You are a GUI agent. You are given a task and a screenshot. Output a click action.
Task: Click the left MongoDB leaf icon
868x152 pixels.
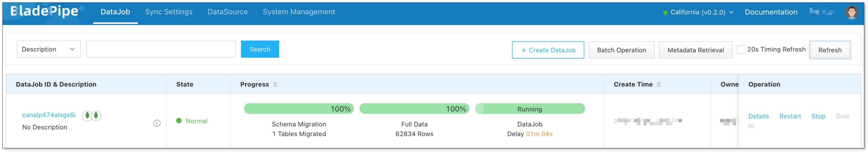[87, 116]
